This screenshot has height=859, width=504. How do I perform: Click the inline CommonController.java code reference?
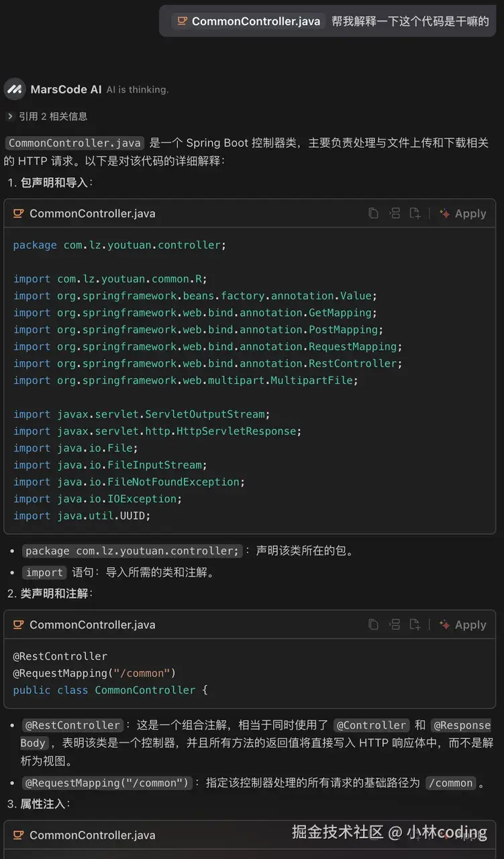[x=74, y=143]
